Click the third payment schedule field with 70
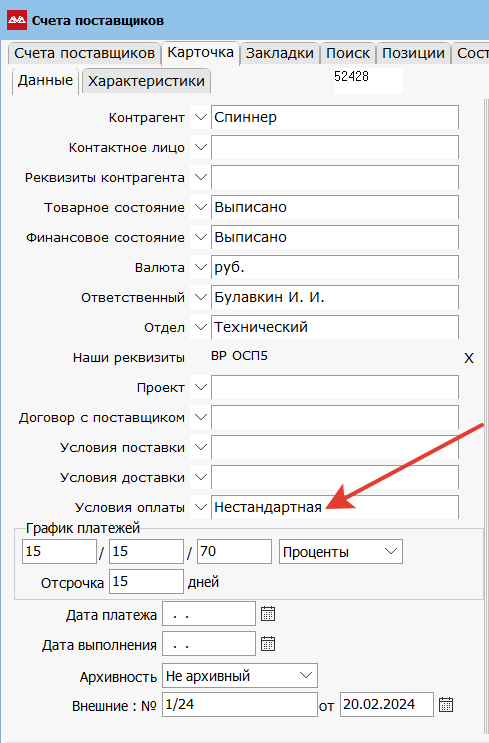The width and height of the screenshot is (489, 743). pyautogui.click(x=234, y=552)
